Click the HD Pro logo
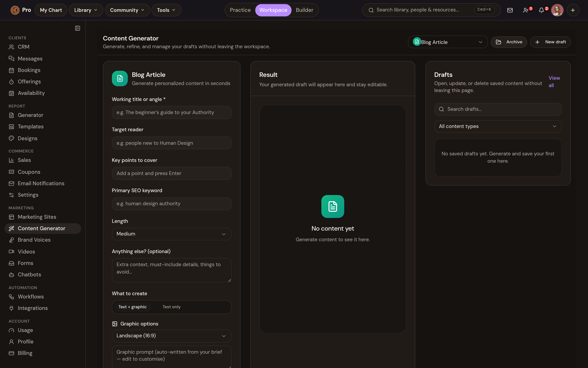 tap(21, 10)
